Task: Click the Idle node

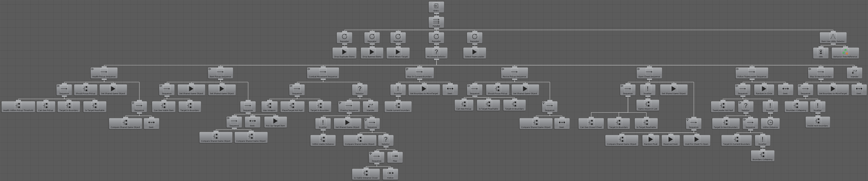Action: (x=821, y=53)
